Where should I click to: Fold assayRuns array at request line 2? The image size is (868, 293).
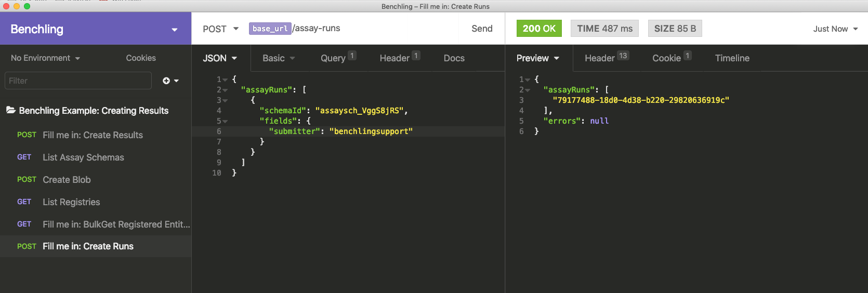click(225, 90)
